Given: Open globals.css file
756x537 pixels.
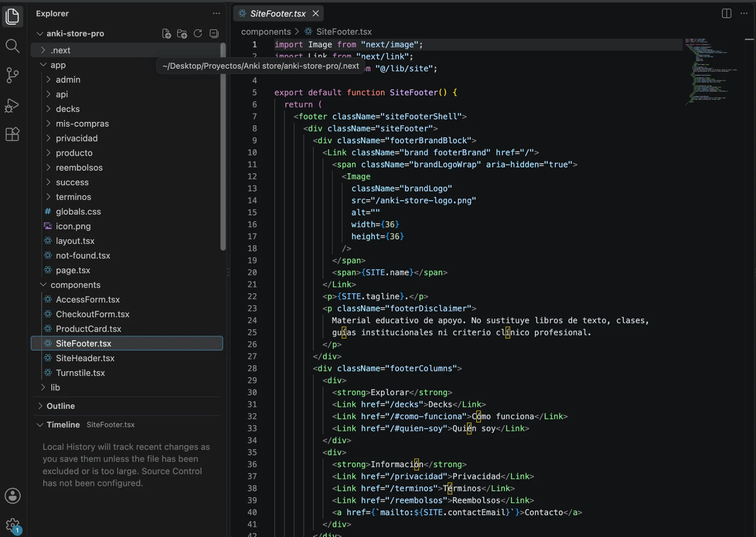Looking at the screenshot, I should [x=126, y=212].
